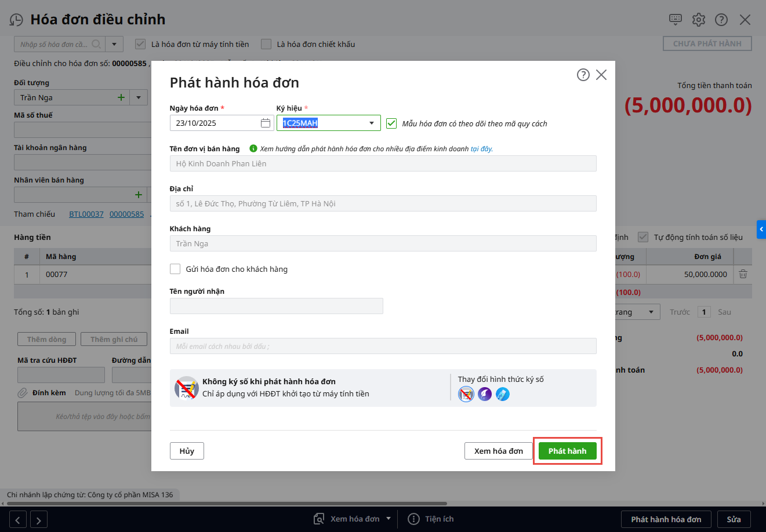This screenshot has width=766, height=532.
Task: Open the Đối tượng dropdown arrow
Action: point(139,97)
